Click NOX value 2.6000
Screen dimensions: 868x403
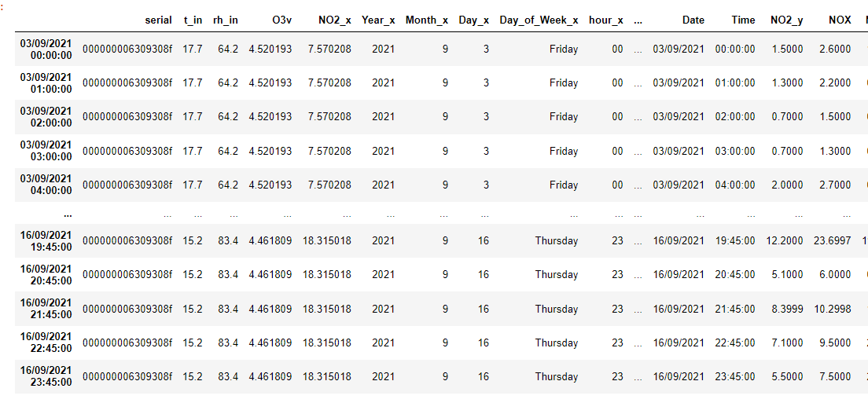(x=835, y=49)
